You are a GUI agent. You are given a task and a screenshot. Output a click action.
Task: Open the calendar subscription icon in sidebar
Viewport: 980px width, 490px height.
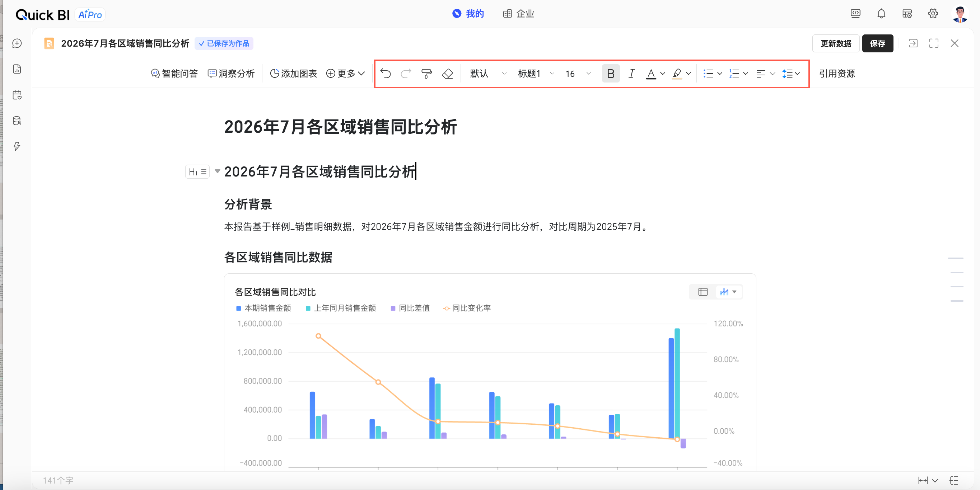click(x=17, y=95)
